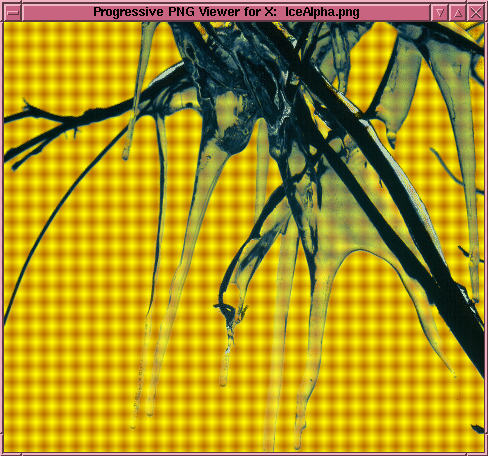The width and height of the screenshot is (488, 456).
Task: Click the title bar text "IceAlpha.png"
Action: click(x=322, y=12)
